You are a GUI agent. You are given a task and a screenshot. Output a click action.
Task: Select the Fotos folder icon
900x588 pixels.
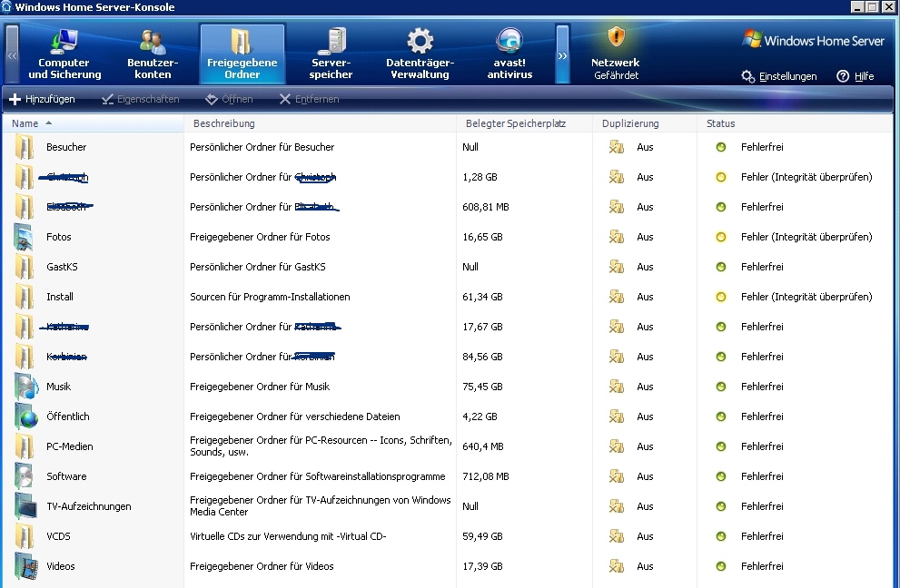tap(25, 237)
